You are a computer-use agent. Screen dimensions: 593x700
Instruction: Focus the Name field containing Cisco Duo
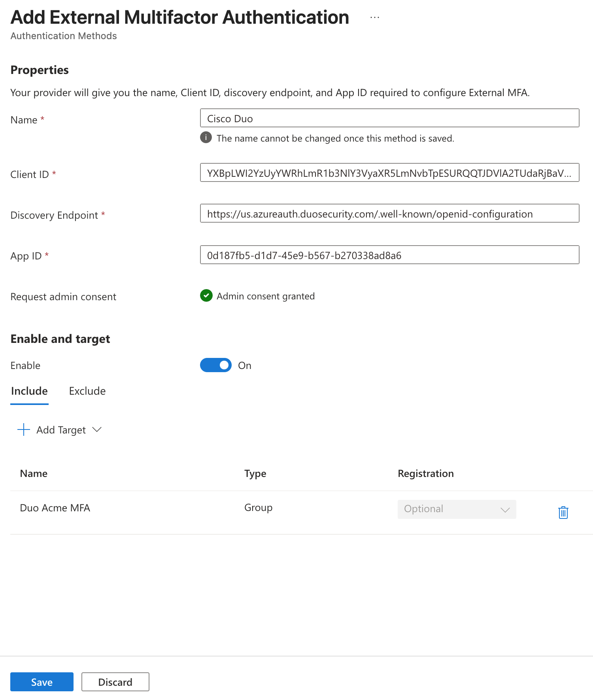[x=390, y=118]
